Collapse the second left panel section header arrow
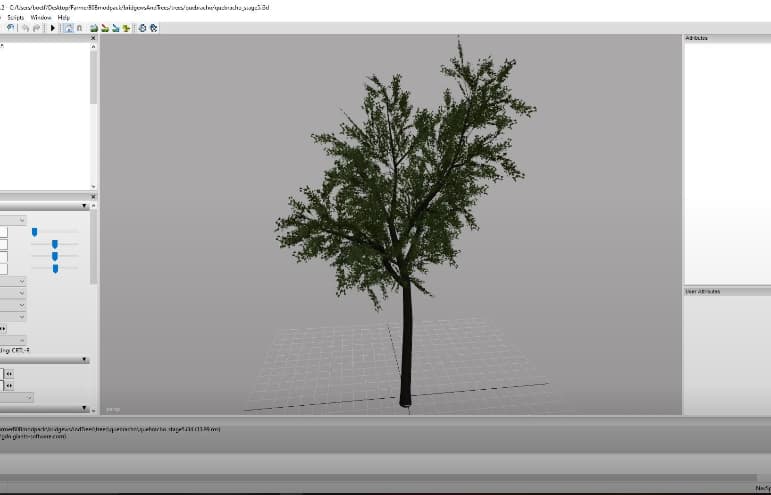Screen dimensions: 771x495 tap(84, 360)
